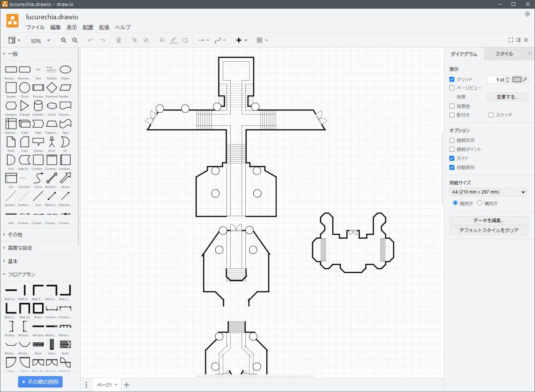Open the 配置 menu
Image resolution: width=535 pixels, height=392 pixels.
(x=88, y=28)
